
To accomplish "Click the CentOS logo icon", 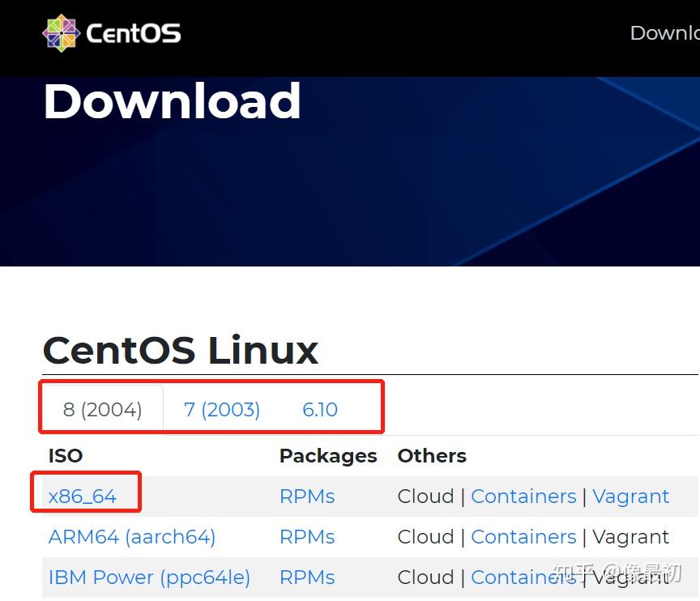I will (62, 32).
